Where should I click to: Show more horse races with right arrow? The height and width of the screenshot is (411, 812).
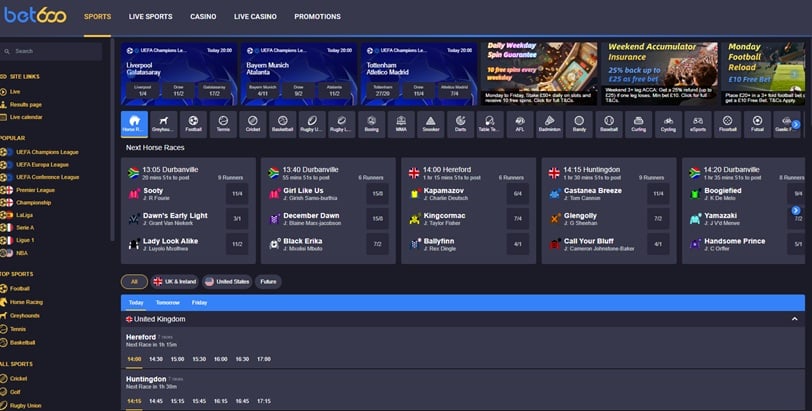[x=796, y=211]
